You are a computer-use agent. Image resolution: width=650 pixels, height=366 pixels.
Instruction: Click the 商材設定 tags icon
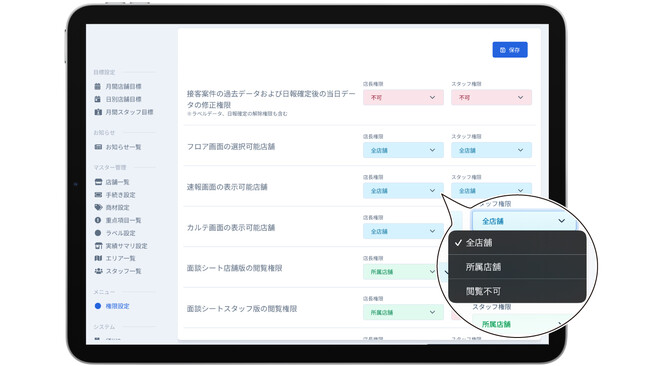pyautogui.click(x=98, y=207)
